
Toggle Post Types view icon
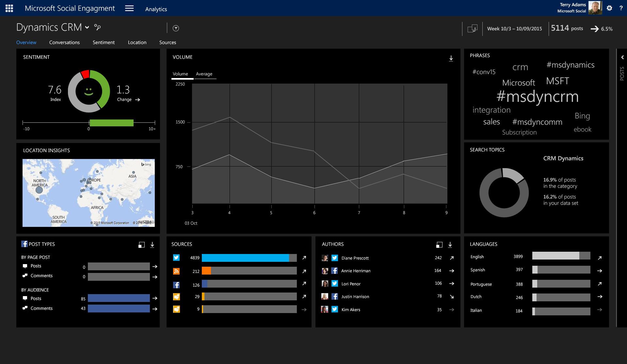coord(141,245)
